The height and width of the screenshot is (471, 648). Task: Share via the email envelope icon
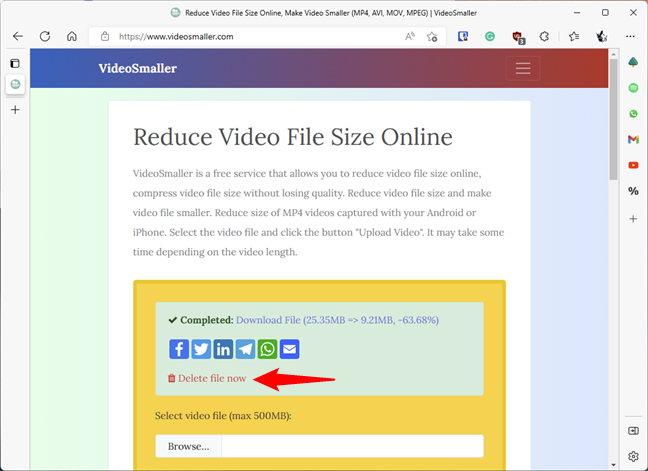[290, 349]
